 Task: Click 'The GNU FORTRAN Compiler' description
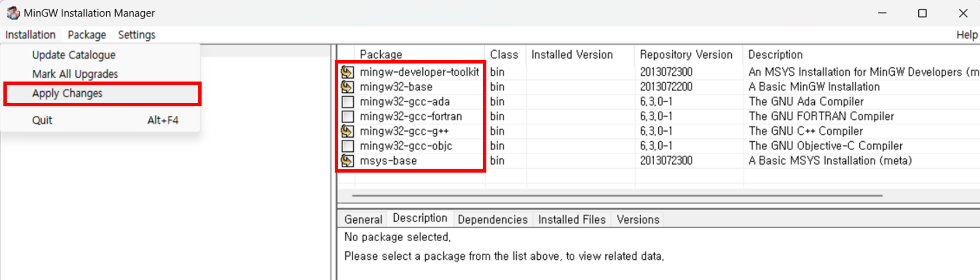click(821, 116)
